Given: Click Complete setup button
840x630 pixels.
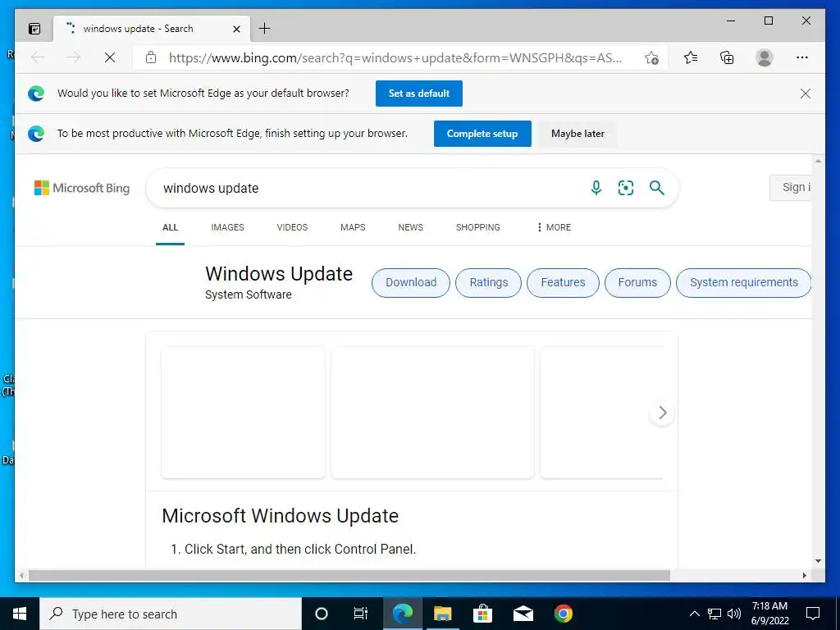Looking at the screenshot, I should click(x=482, y=134).
